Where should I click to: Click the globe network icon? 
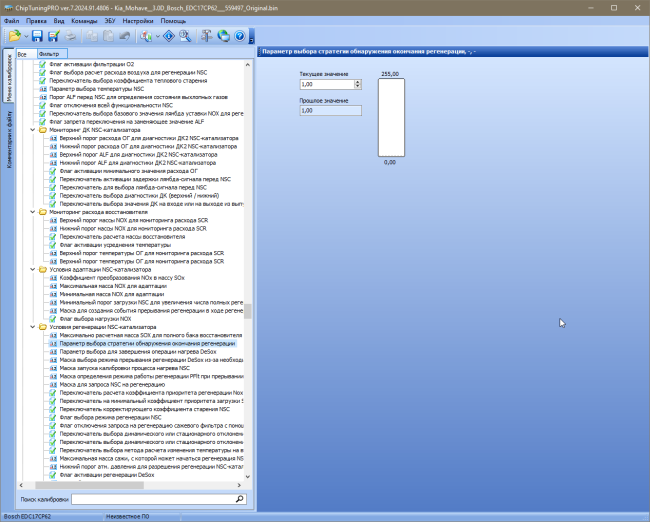coord(223,36)
